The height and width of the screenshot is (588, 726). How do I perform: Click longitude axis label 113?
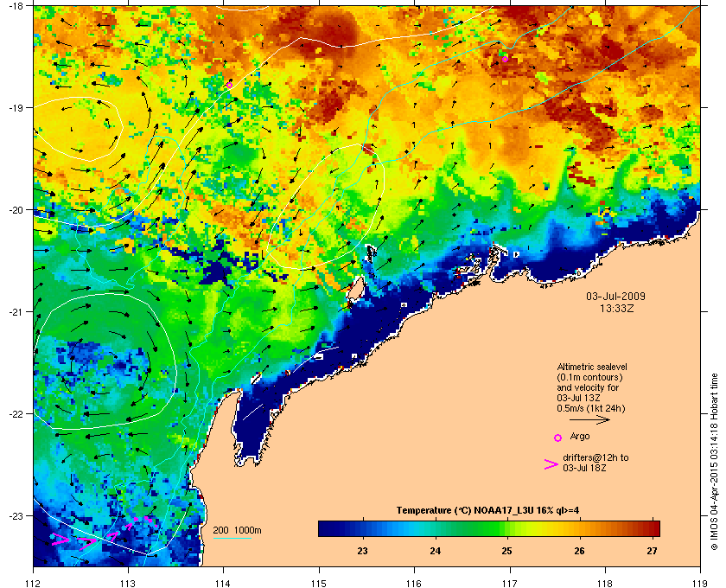point(129,584)
